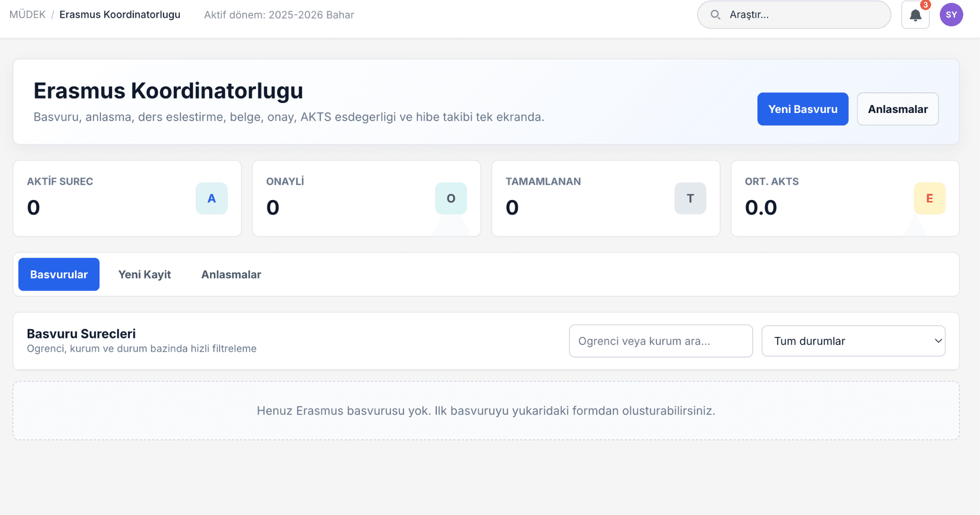This screenshot has height=515, width=980.
Task: Open the SY user avatar menu
Action: (951, 15)
